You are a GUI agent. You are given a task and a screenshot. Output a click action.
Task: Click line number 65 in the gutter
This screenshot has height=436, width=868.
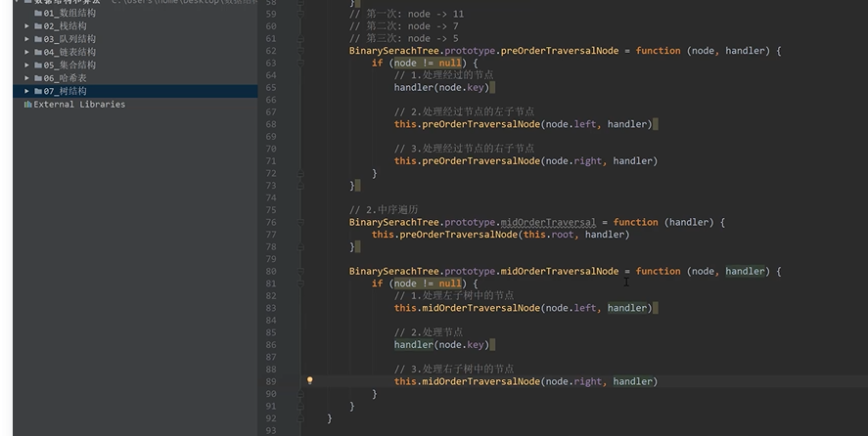[271, 87]
